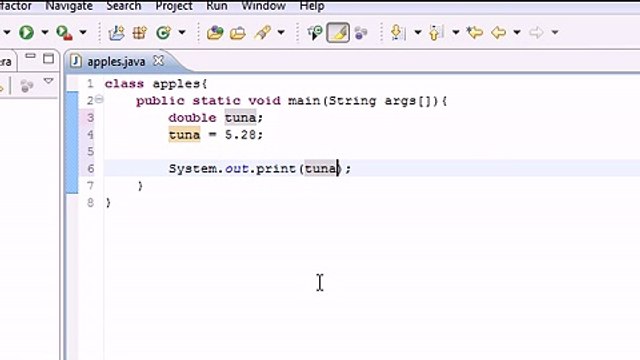This screenshot has height=360, width=640.
Task: Minimize the left package explorer panel
Action: point(30,56)
